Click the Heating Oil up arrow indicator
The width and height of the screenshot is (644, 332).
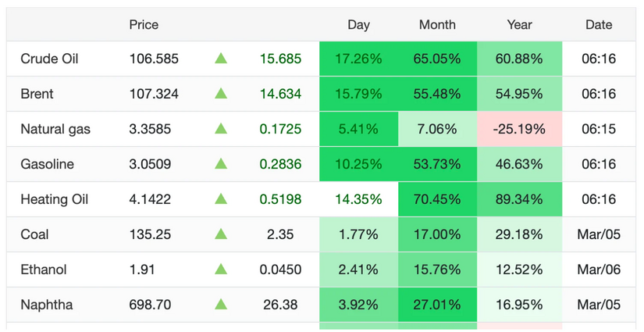pyautogui.click(x=221, y=199)
